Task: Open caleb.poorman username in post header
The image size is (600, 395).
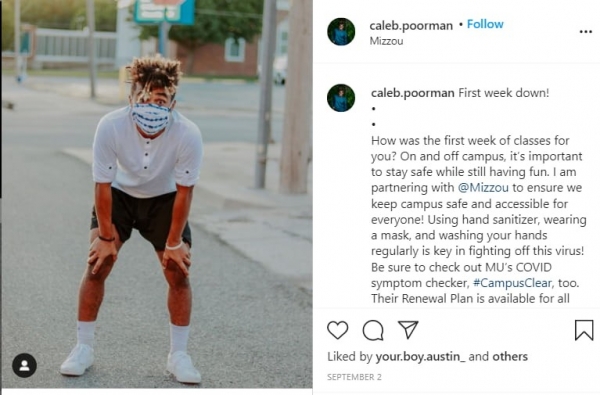Action: [411, 26]
